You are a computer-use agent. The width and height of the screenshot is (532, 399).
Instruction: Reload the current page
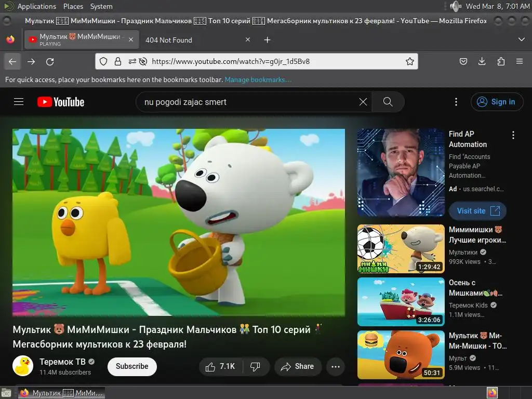coord(50,61)
